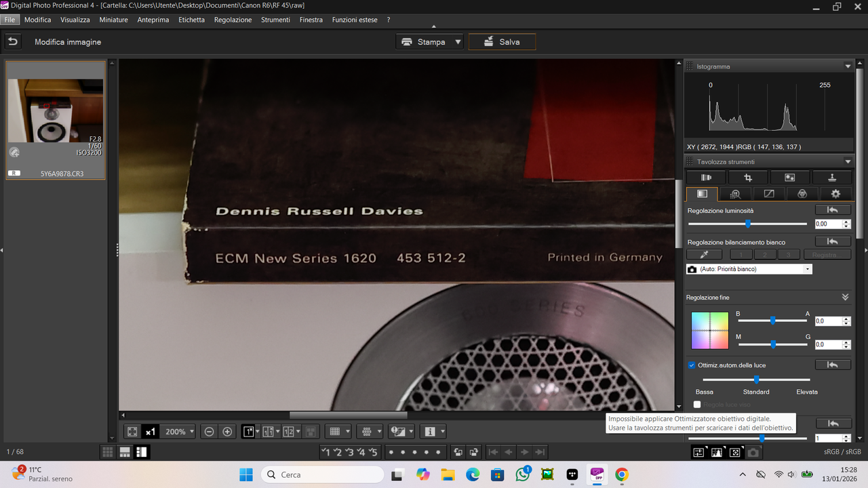
Task: Enable the Regola luce viso checkbox
Action: 697,404
